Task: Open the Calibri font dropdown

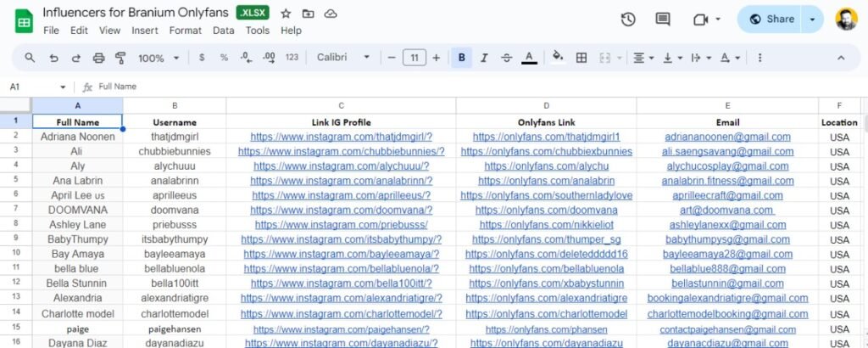Action: click(x=343, y=58)
